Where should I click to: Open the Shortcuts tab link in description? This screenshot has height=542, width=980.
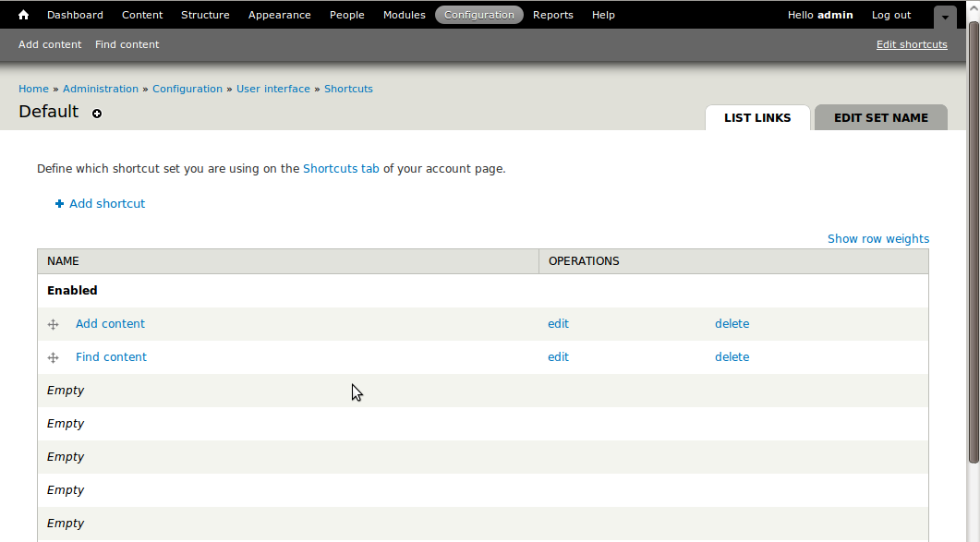[341, 169]
